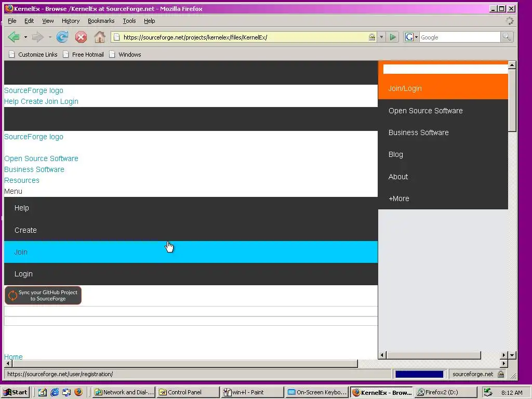
Task: Click the side panel search input field
Action: [445, 69]
